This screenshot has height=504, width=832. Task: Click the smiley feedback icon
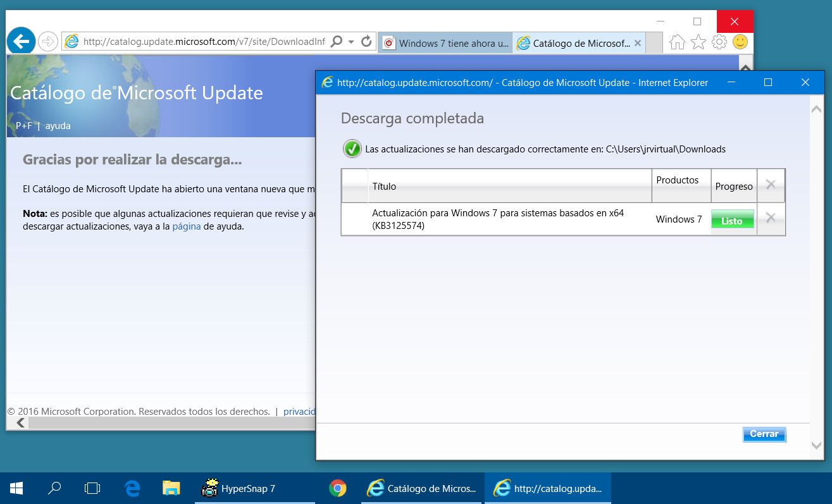pos(740,42)
